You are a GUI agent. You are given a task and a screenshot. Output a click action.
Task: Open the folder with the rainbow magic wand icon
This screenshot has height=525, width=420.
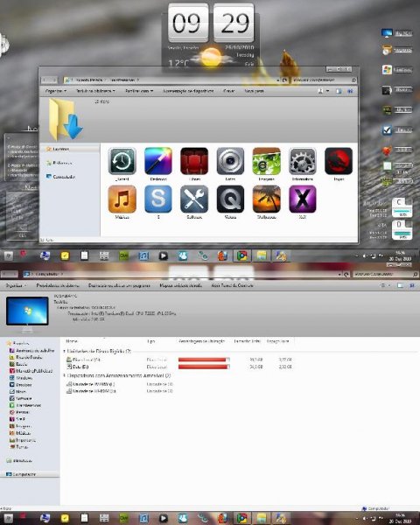(158, 161)
